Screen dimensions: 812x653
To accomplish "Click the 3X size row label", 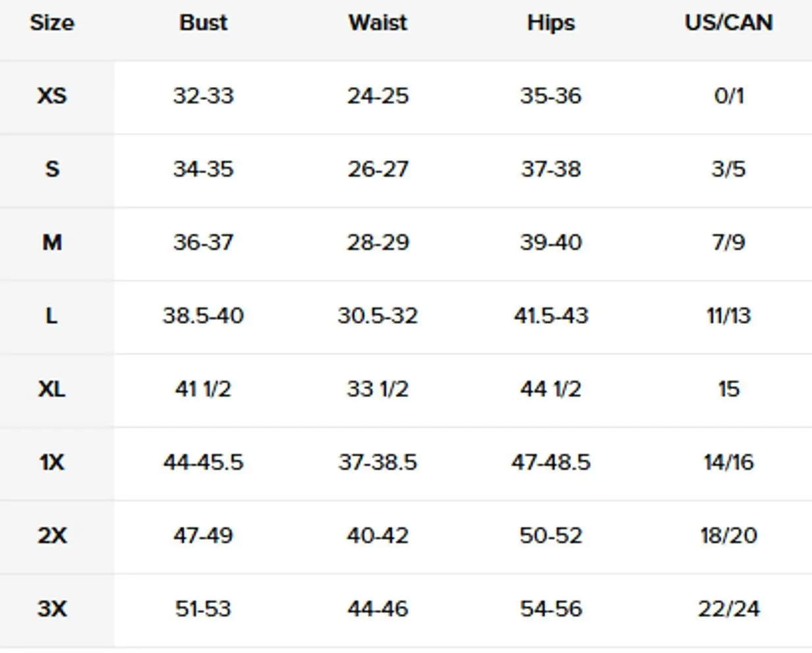I will click(x=52, y=608).
